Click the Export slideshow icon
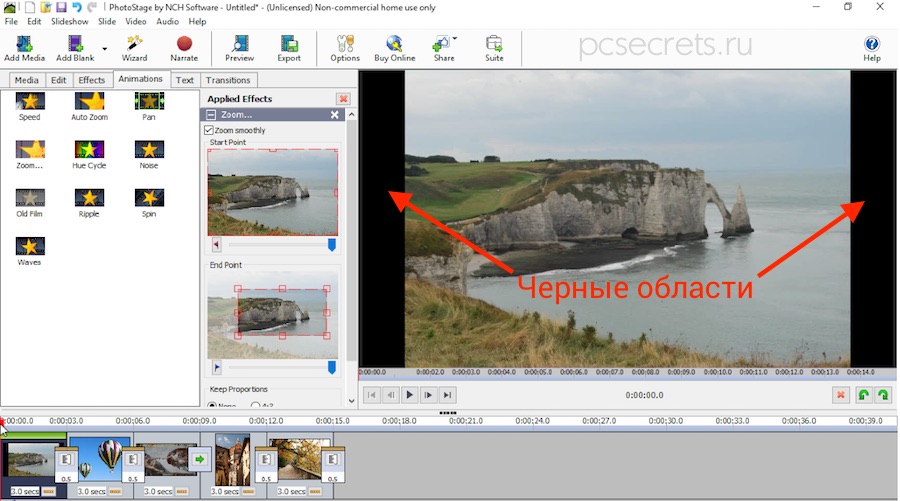The height and width of the screenshot is (501, 900). tap(289, 45)
